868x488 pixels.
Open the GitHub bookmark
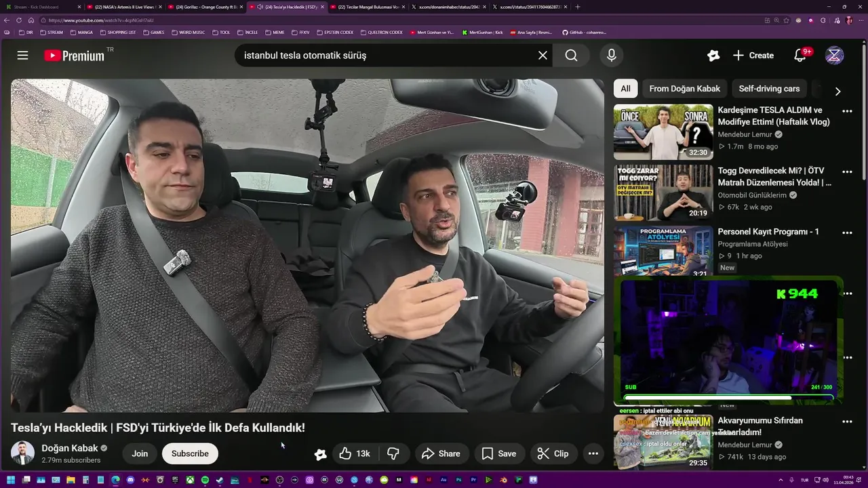point(584,32)
